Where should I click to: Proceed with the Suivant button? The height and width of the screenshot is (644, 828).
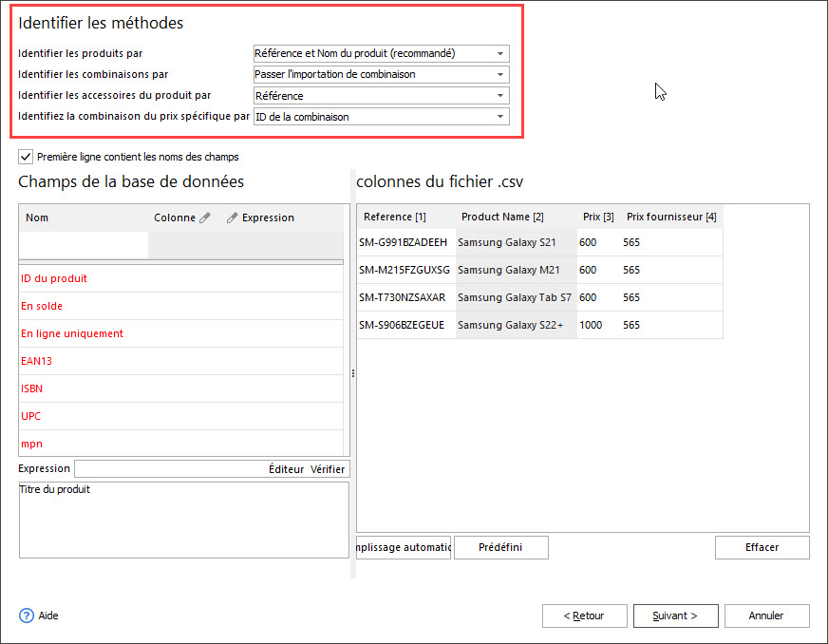click(676, 616)
